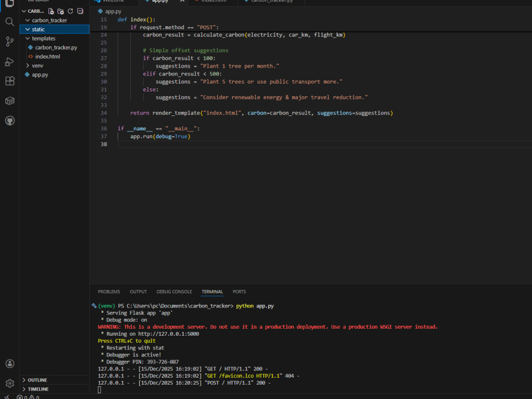532x399 pixels.
Task: Click the terminal input cursor line
Action: coord(99,390)
